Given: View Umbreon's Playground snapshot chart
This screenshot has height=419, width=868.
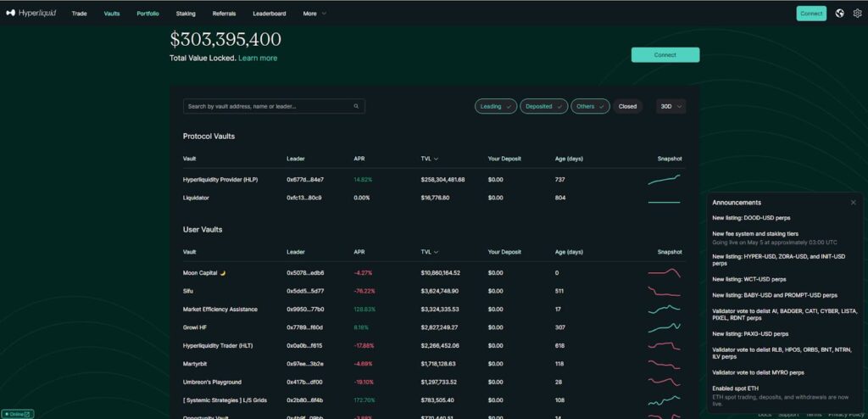Looking at the screenshot, I should click(x=665, y=383).
